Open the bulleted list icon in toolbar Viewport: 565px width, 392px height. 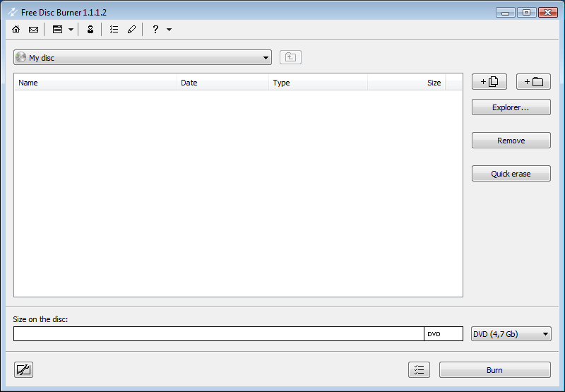tap(114, 29)
